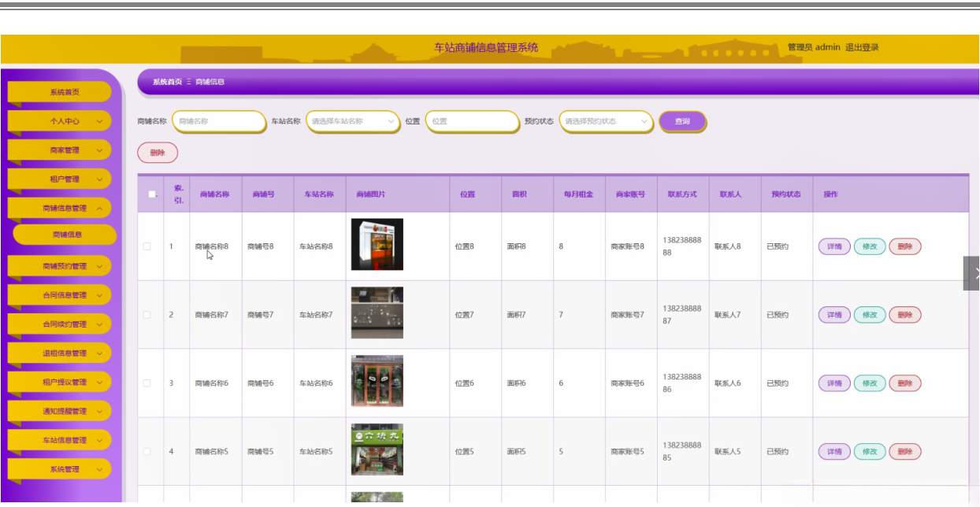Click the 每月租金 column header
This screenshot has height=507, width=980.
coord(578,194)
